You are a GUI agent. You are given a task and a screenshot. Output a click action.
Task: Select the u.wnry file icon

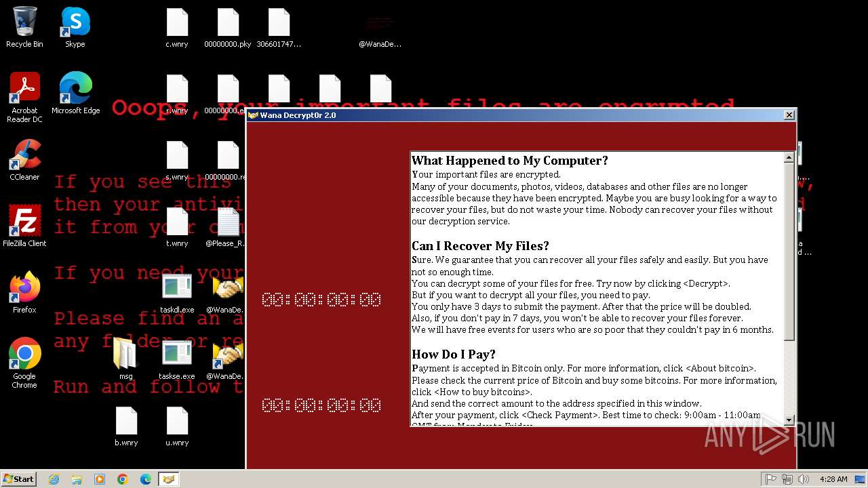pos(177,426)
